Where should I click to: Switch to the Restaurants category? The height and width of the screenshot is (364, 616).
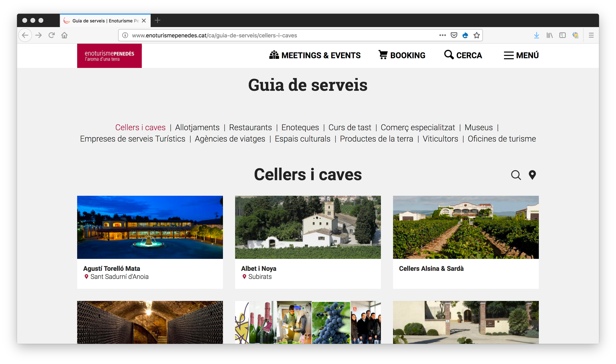(x=250, y=127)
